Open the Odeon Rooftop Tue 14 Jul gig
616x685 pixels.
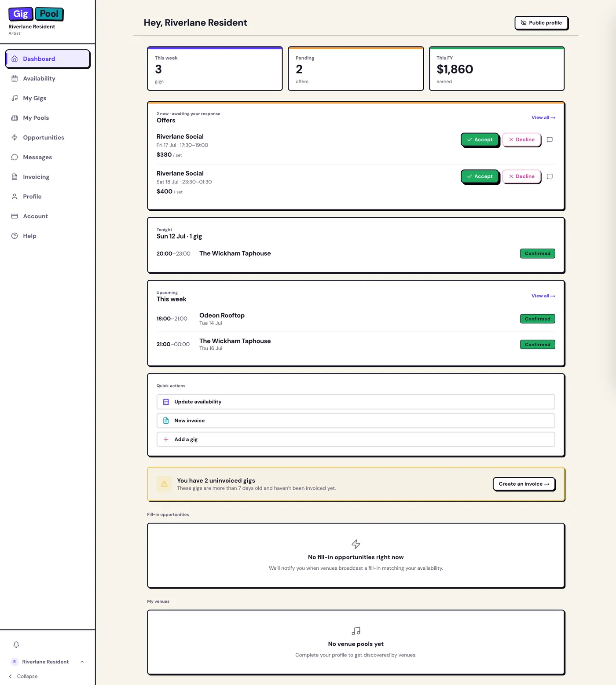(356, 319)
